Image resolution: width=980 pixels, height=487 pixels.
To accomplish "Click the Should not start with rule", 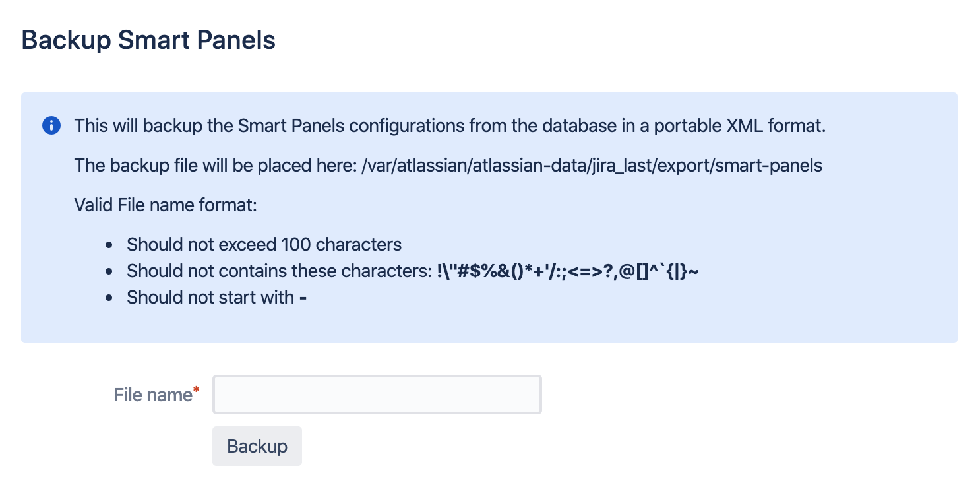I will coord(210,297).
